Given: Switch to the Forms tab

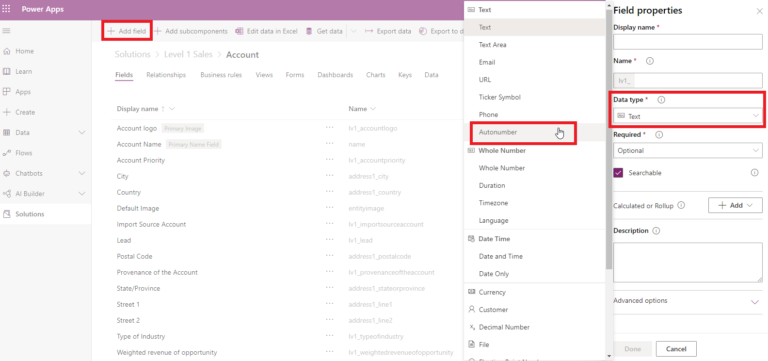Looking at the screenshot, I should pos(295,75).
